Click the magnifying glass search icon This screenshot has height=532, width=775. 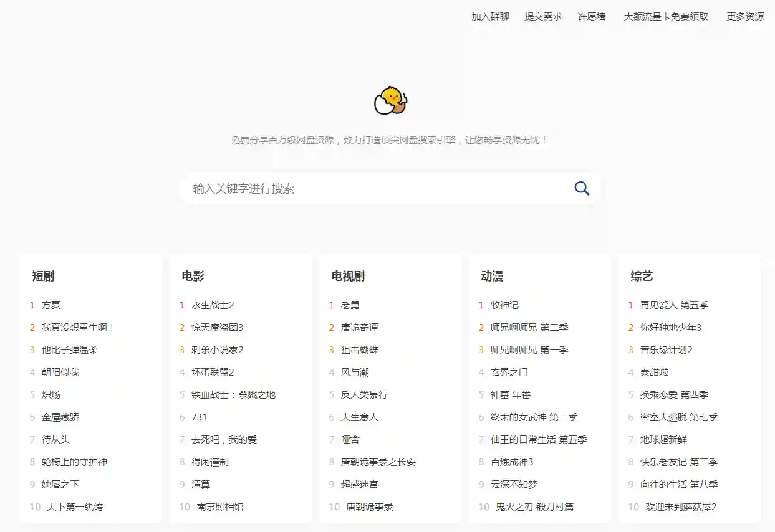pyautogui.click(x=581, y=188)
